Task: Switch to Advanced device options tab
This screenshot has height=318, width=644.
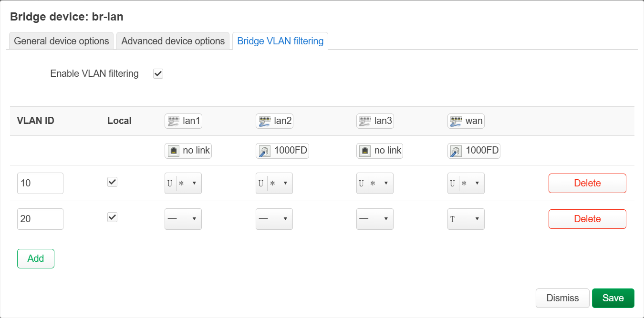Action: (x=173, y=41)
